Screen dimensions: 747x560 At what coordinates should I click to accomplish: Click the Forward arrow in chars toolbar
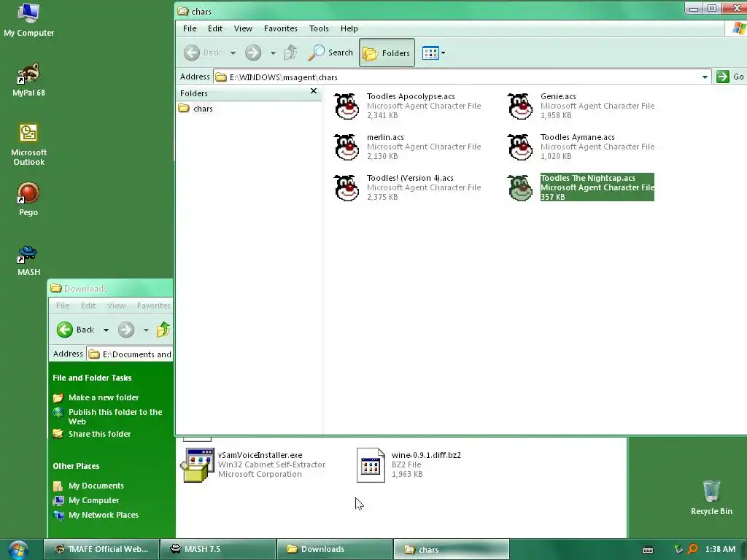pos(253,52)
